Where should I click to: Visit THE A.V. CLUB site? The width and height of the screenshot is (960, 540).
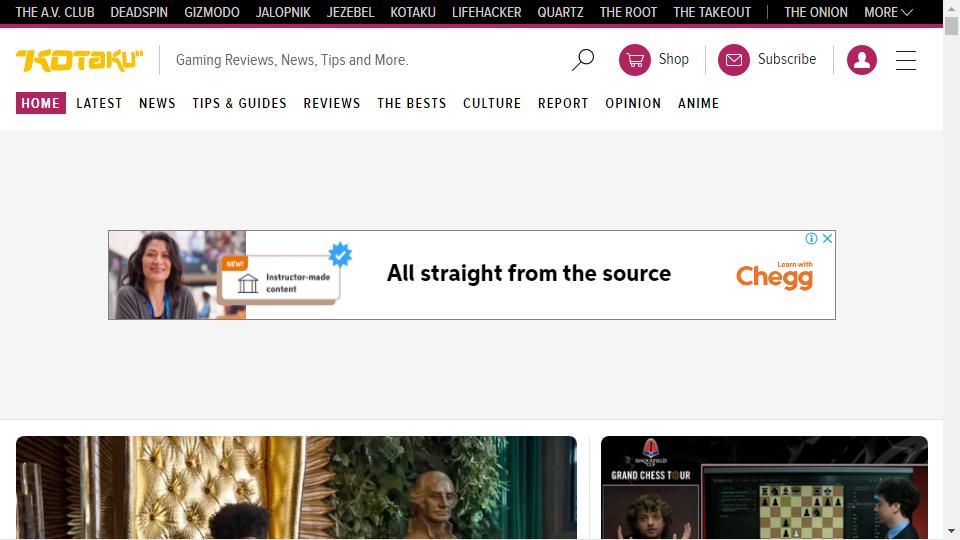(55, 12)
